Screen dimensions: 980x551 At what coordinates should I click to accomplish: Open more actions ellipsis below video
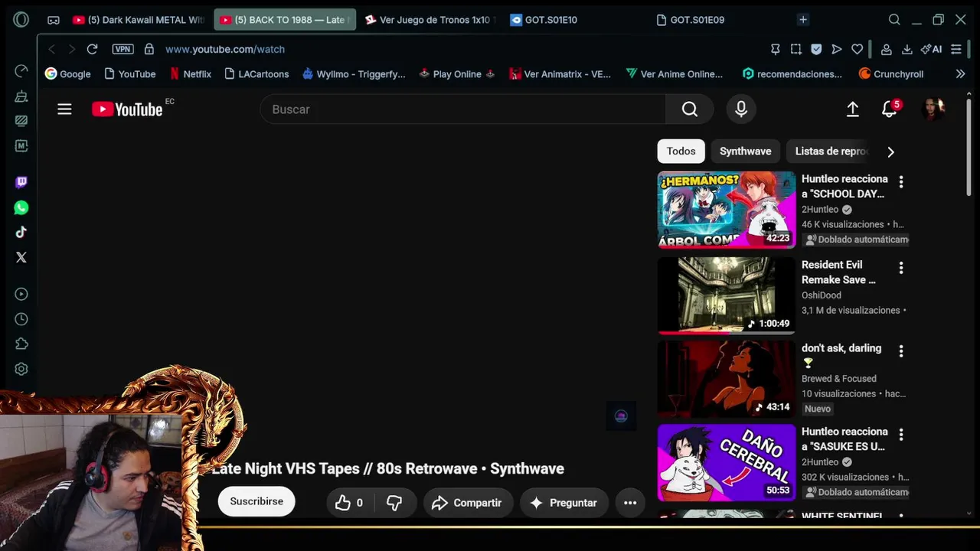[x=630, y=503]
